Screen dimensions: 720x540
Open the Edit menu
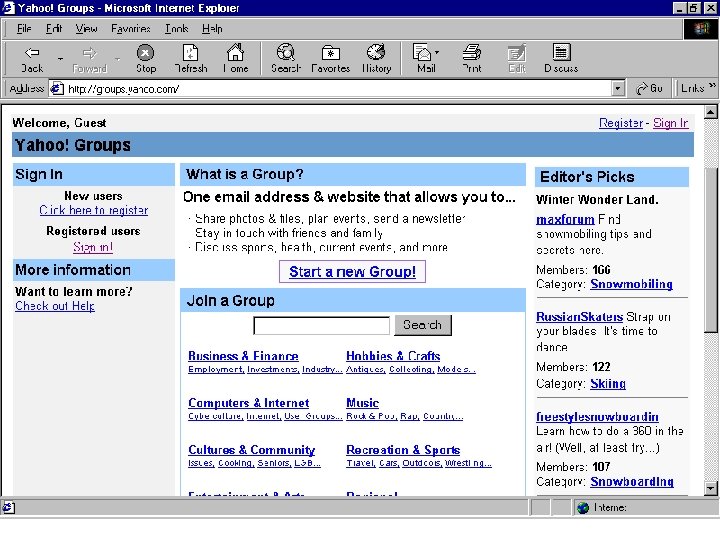(54, 29)
